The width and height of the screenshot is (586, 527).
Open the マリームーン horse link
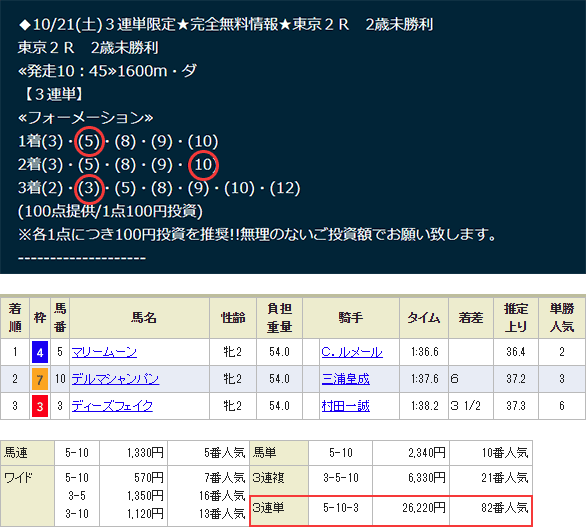(x=104, y=352)
